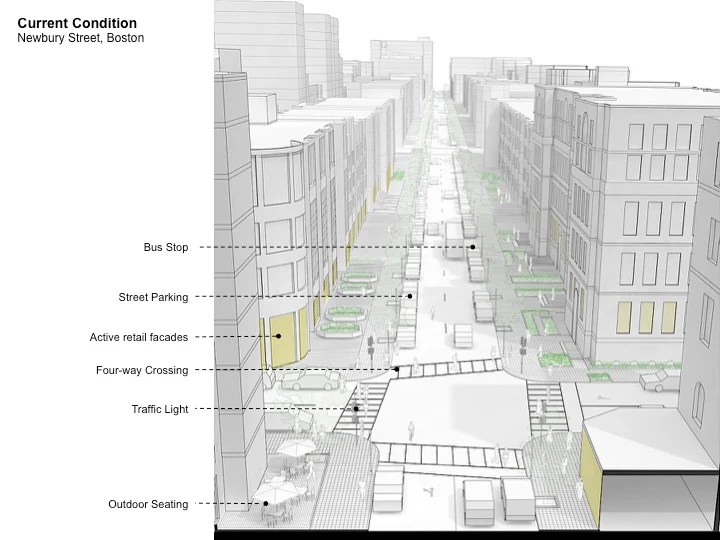This screenshot has height=540, width=720.
Task: Click the Street Parking marker dot
Action: [410, 297]
